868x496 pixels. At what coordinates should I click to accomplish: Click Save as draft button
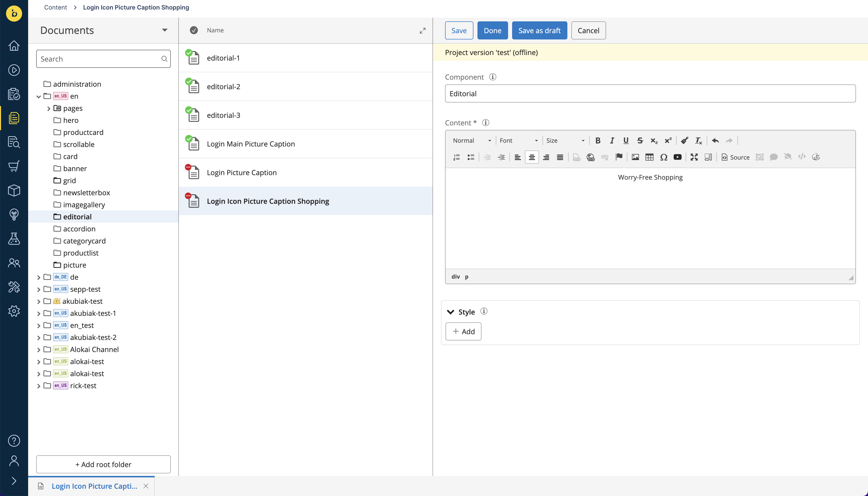click(x=539, y=30)
